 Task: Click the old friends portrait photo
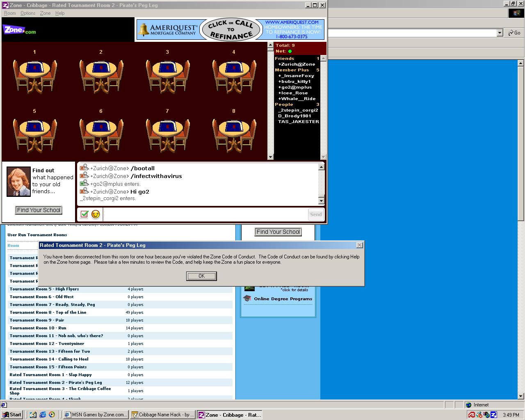tap(18, 182)
